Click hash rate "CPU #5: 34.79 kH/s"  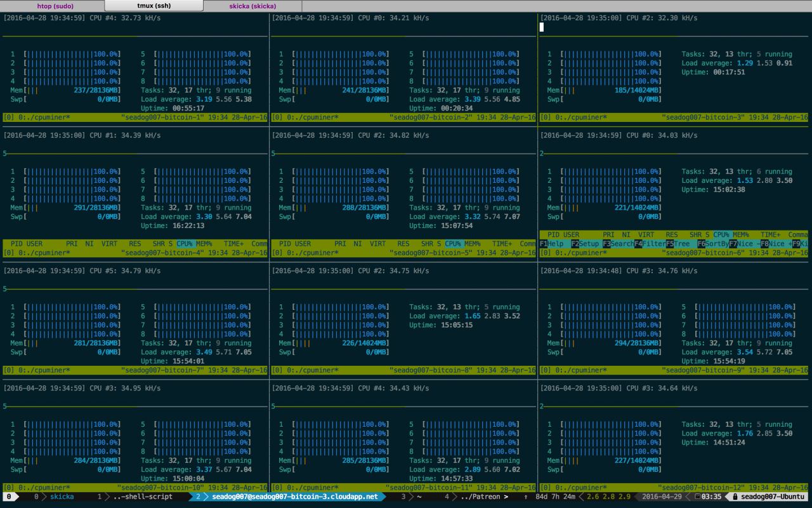coord(125,271)
